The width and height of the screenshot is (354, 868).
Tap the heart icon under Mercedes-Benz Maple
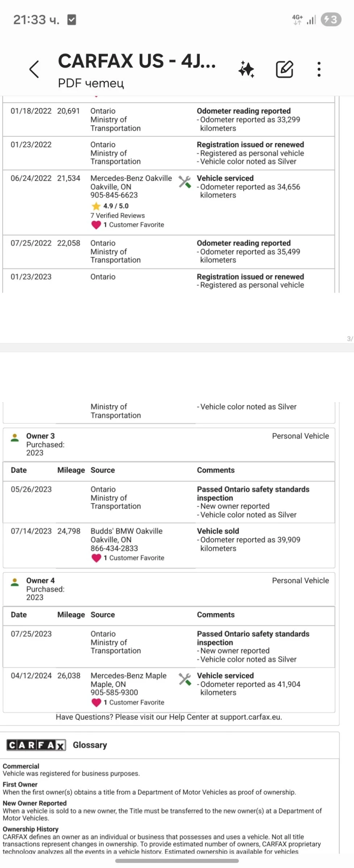tap(96, 702)
